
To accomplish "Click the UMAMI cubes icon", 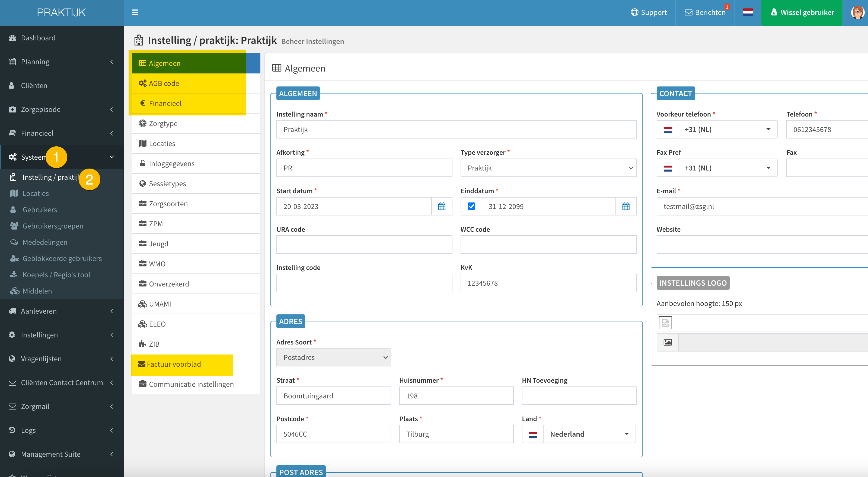I will click(142, 304).
